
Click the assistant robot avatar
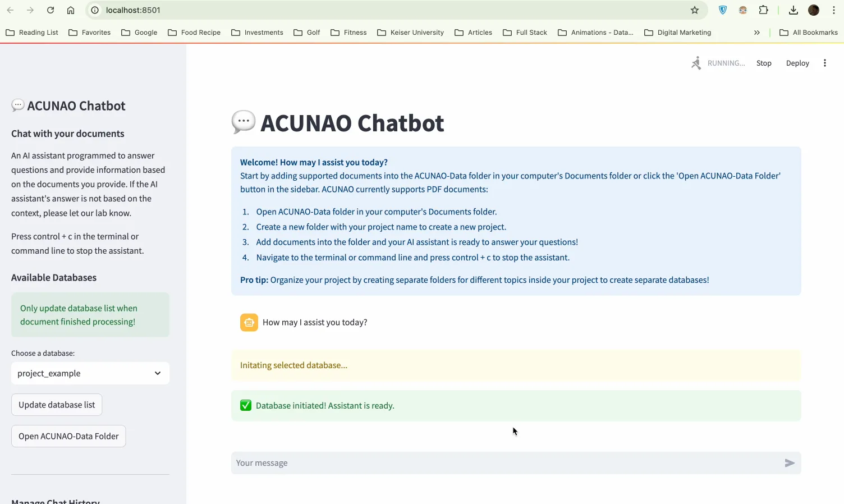coord(249,322)
